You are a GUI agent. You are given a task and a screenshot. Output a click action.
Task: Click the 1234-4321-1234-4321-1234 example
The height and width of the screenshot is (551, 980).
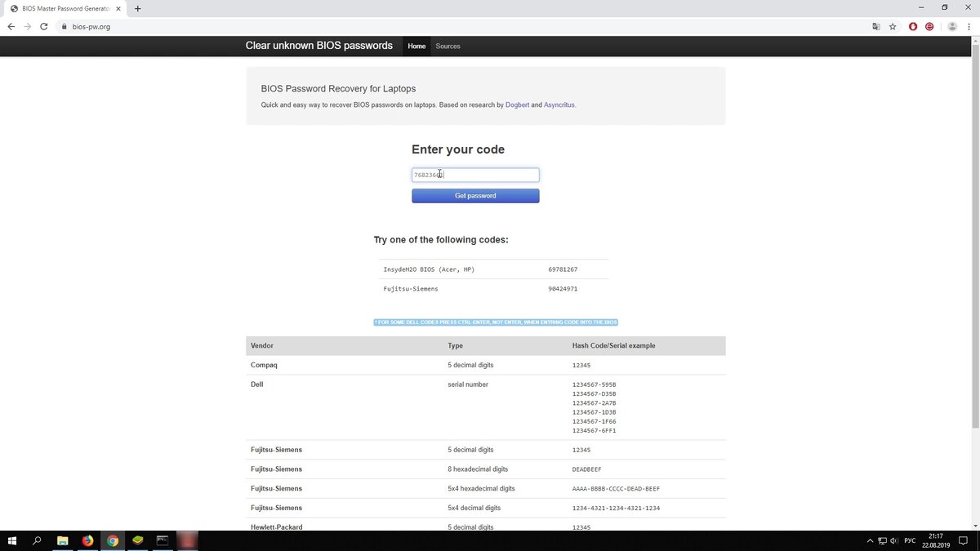click(x=616, y=509)
